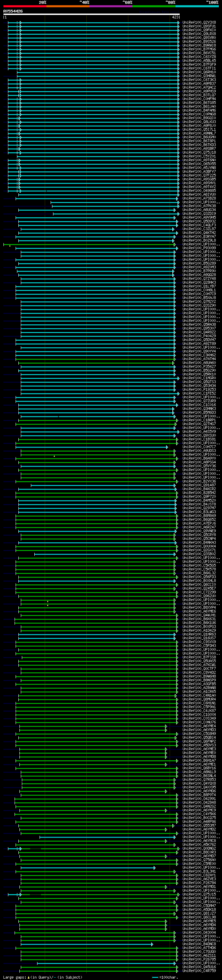Open hit UniRef100_C5G8H9
The width and height of the screenshot is (222, 980).
pyautogui.click(x=199, y=734)
